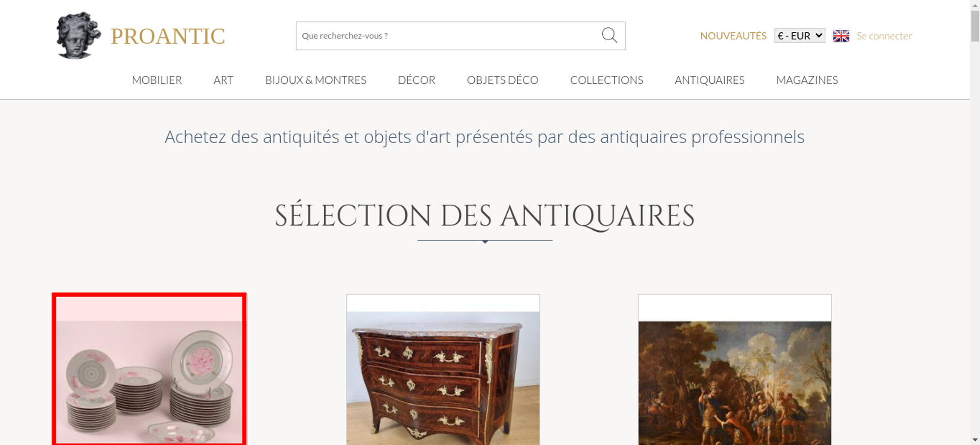Go to the ANTIQUAIRES section
This screenshot has height=445, width=980.
point(710,80)
